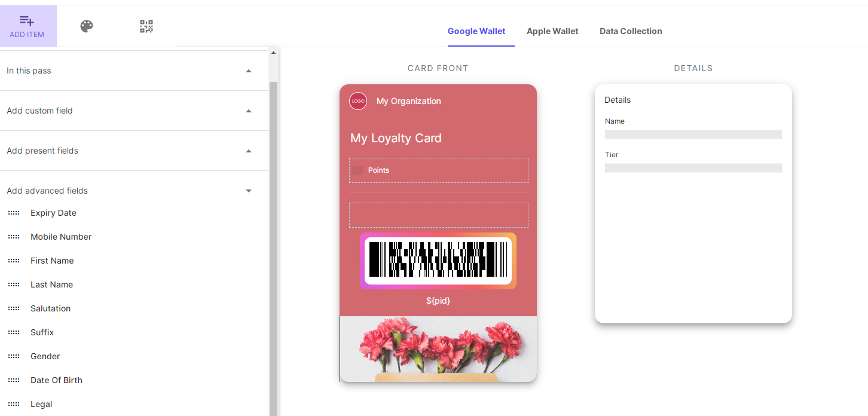Viewport: 868px width, 416px height.
Task: Switch to the Apple Wallet tab
Action: point(552,31)
